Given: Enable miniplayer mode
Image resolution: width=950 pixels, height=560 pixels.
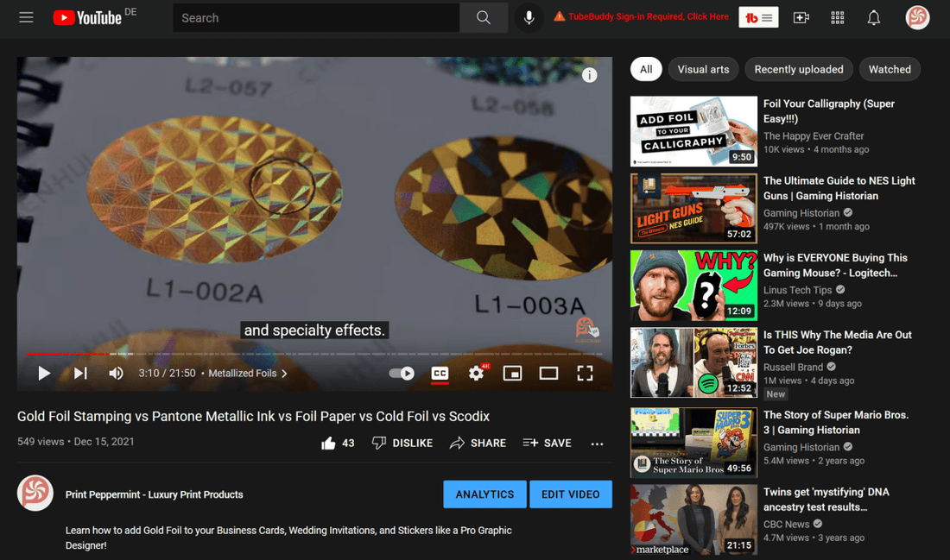Looking at the screenshot, I should (512, 374).
